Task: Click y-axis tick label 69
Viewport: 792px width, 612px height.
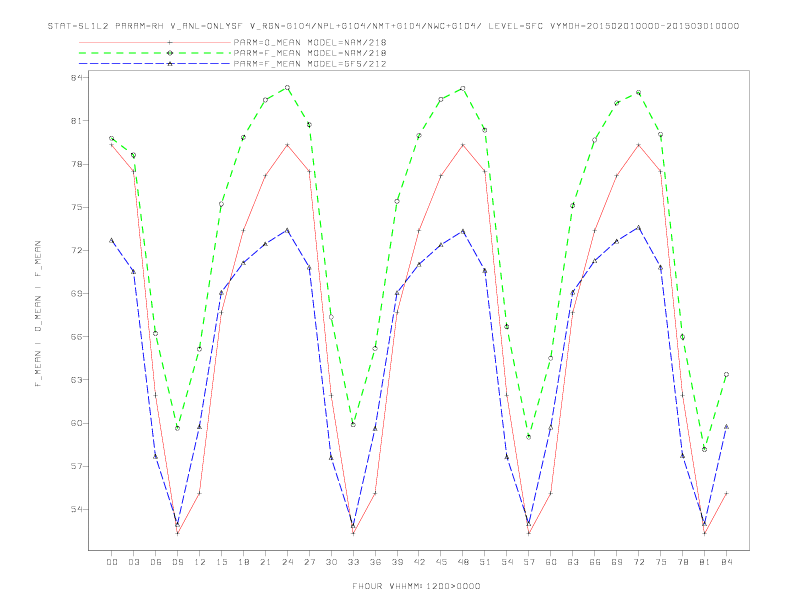Action: pos(77,293)
